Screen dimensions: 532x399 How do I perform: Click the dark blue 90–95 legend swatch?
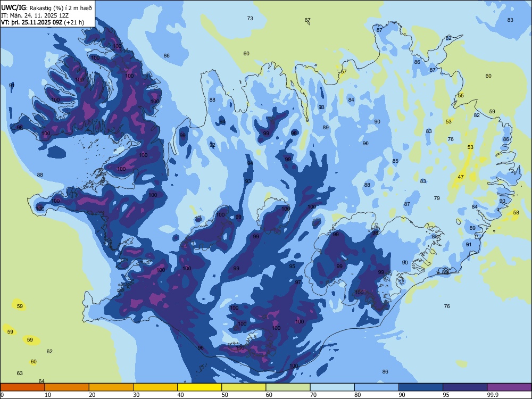(x=421, y=387)
